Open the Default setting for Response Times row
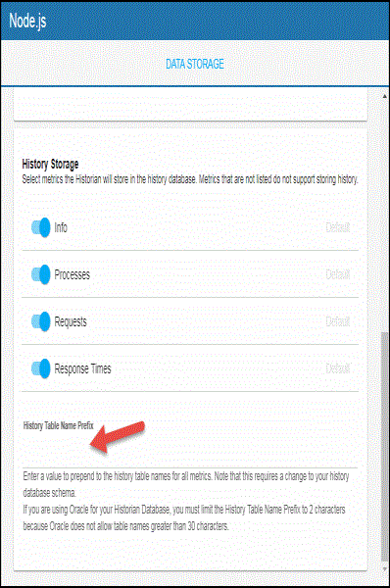This screenshot has height=588, width=390. pyautogui.click(x=337, y=368)
